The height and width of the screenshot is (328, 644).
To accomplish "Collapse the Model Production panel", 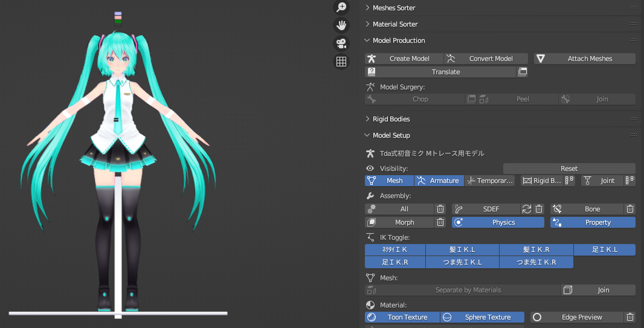I will [367, 40].
